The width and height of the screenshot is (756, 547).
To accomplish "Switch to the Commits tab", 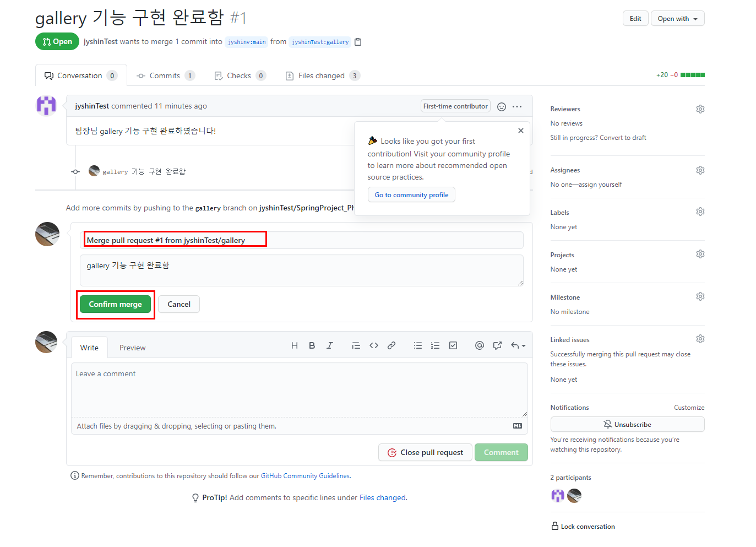I will (x=165, y=75).
